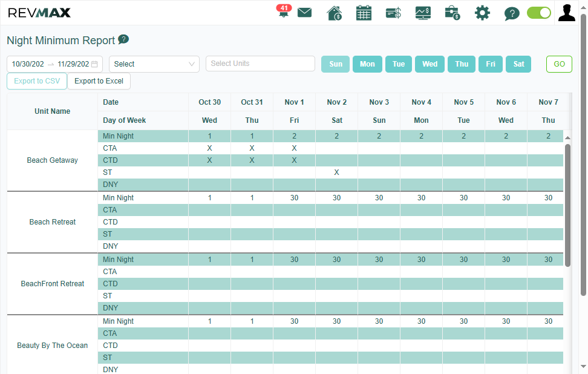
Task: Open the mail envelope icon
Action: coord(304,13)
